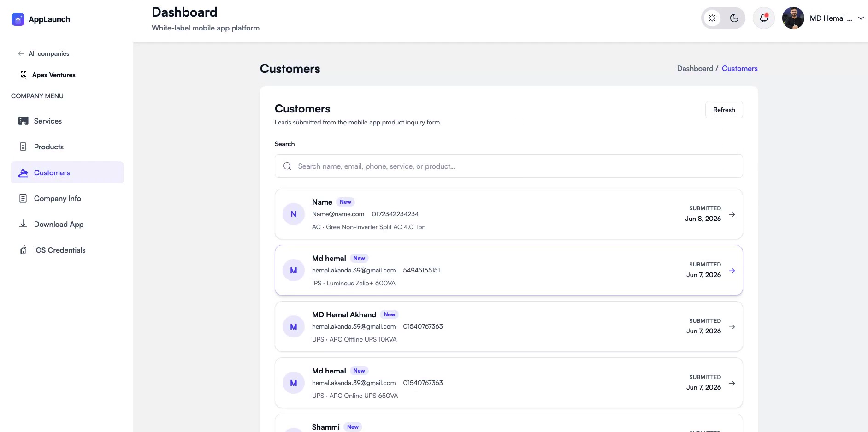Click phone number 54945165151

(421, 270)
